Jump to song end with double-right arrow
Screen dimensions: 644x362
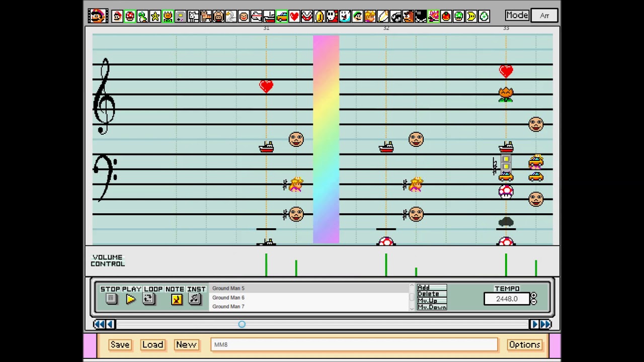pos(545,324)
